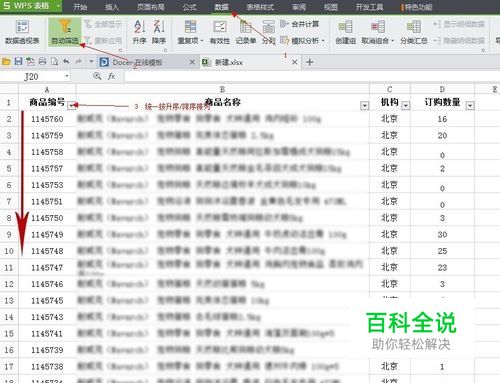The width and height of the screenshot is (500, 383).
Task: Click 合并计算 consolidate button
Action: click(299, 24)
